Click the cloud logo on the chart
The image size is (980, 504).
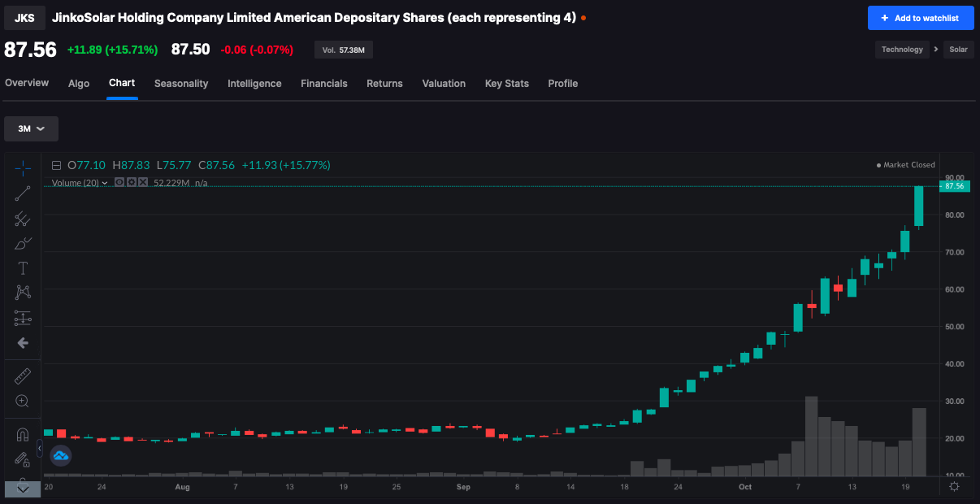click(61, 456)
